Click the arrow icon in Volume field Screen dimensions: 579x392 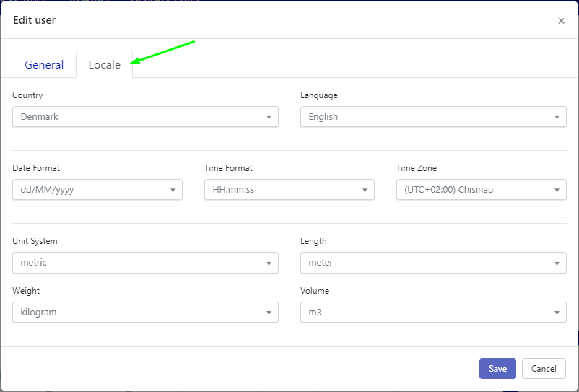(557, 313)
